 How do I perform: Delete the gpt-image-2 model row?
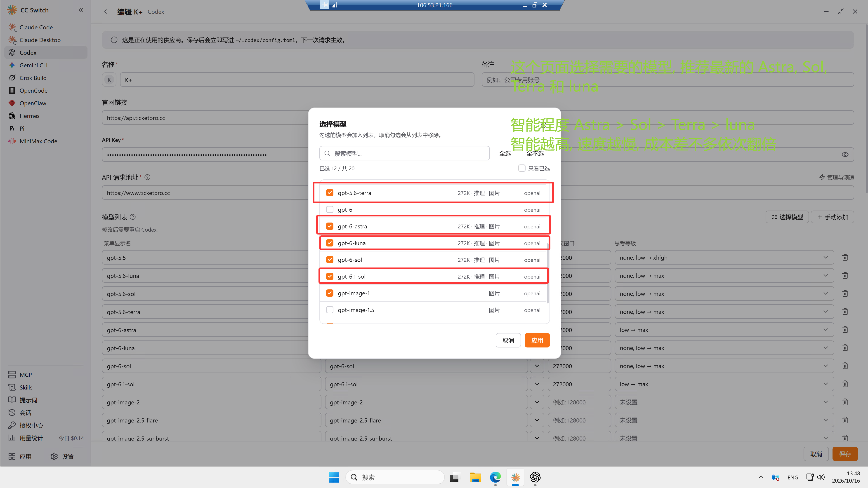click(x=845, y=402)
